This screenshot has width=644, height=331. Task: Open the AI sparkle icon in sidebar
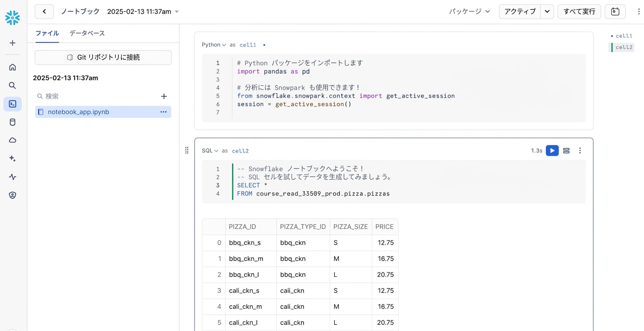point(13,159)
